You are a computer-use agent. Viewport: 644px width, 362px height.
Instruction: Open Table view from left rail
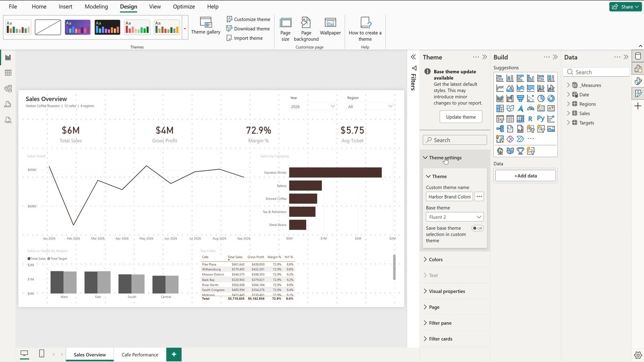tap(8, 73)
